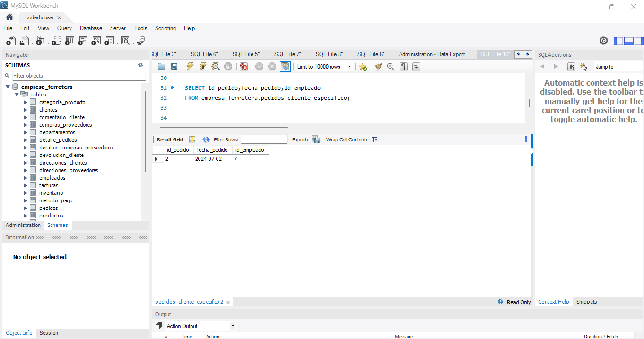This screenshot has height=339, width=644.
Task: Create a new view from main toolbar
Action: tap(83, 41)
